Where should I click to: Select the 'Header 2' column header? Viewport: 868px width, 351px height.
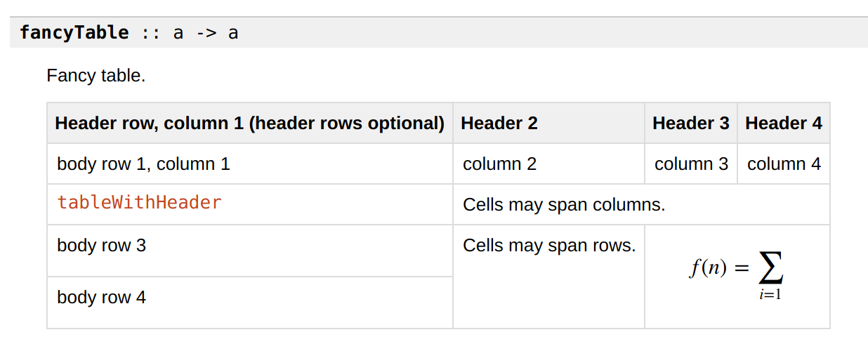pos(548,124)
